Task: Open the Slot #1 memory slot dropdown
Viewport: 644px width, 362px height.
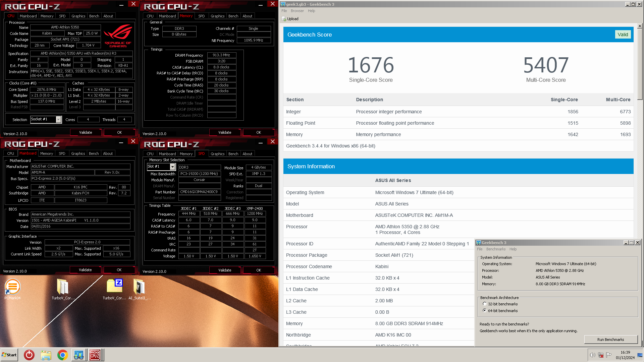Action: [172, 167]
